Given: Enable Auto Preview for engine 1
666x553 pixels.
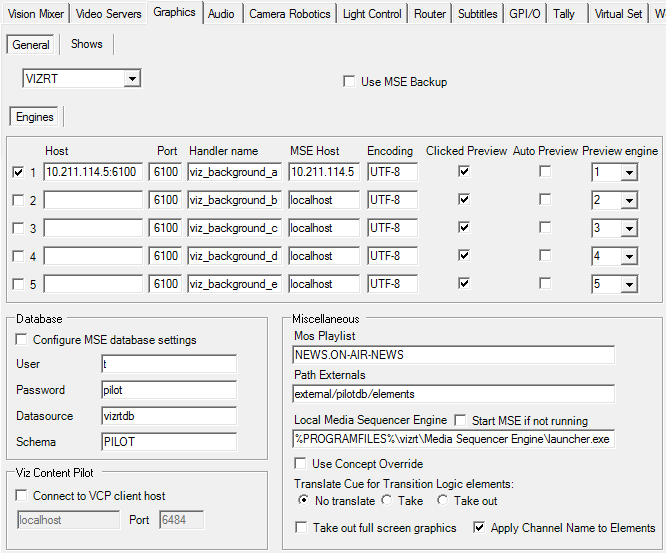Looking at the screenshot, I should tap(545, 172).
